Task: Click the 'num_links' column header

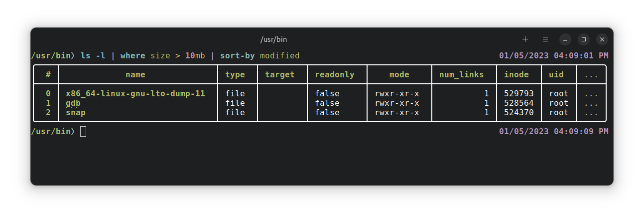Action: 461,75
